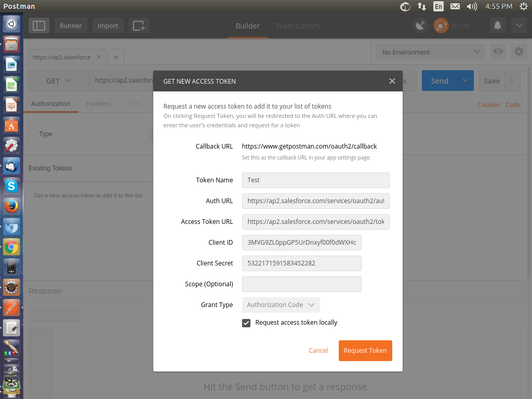
Task: Click the interceptor satellite icon
Action: pos(420,26)
